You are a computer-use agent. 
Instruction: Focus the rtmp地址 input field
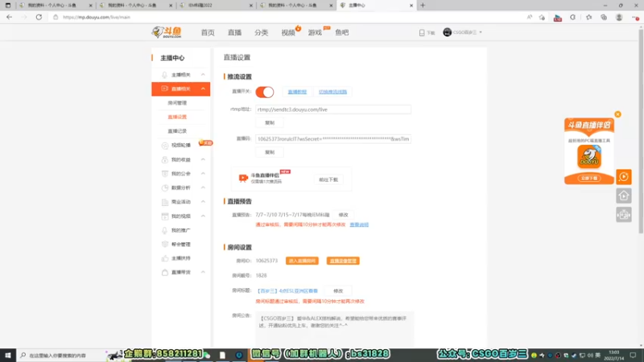pos(333,109)
